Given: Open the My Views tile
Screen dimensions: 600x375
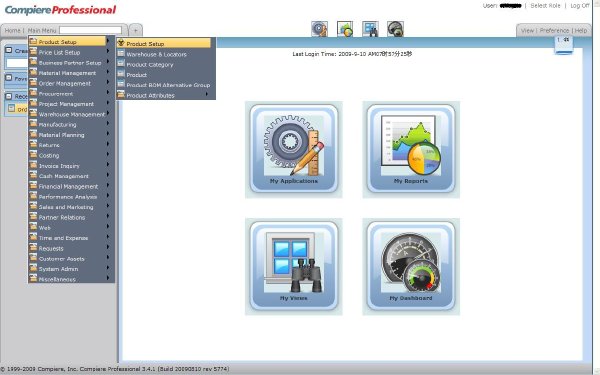Looking at the screenshot, I should (x=293, y=266).
